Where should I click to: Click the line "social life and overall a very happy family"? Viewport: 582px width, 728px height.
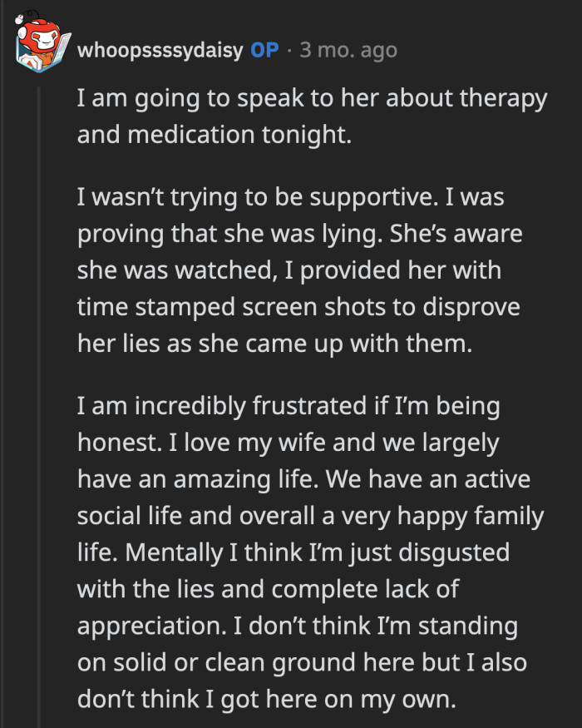click(x=310, y=517)
